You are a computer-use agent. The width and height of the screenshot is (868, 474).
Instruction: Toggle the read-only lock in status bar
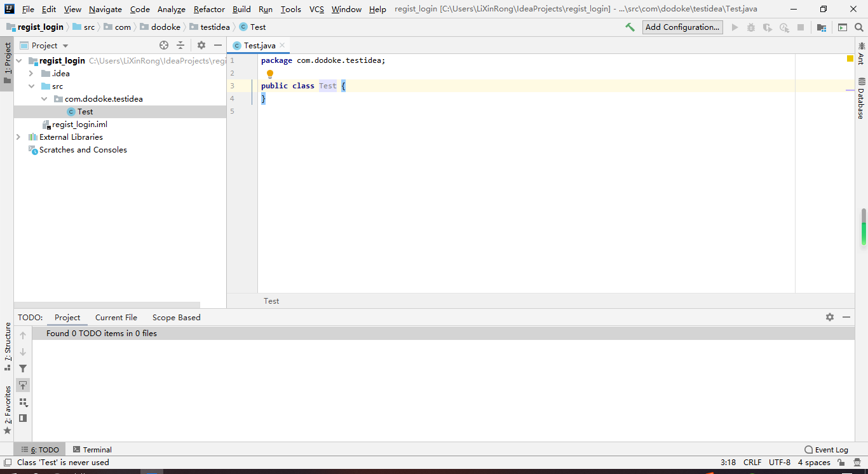click(841, 462)
